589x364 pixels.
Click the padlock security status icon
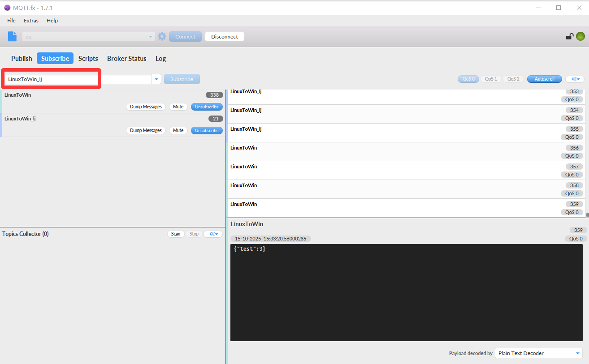pos(569,37)
